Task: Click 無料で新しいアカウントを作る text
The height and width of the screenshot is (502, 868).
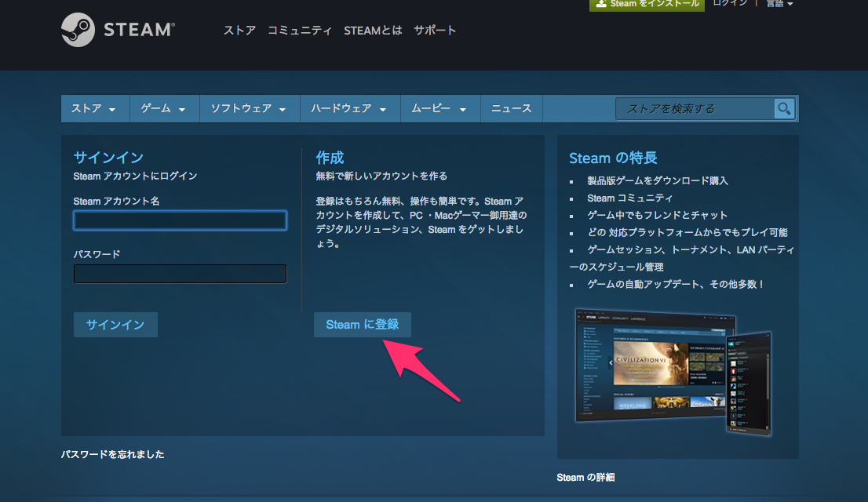Action: 381,176
